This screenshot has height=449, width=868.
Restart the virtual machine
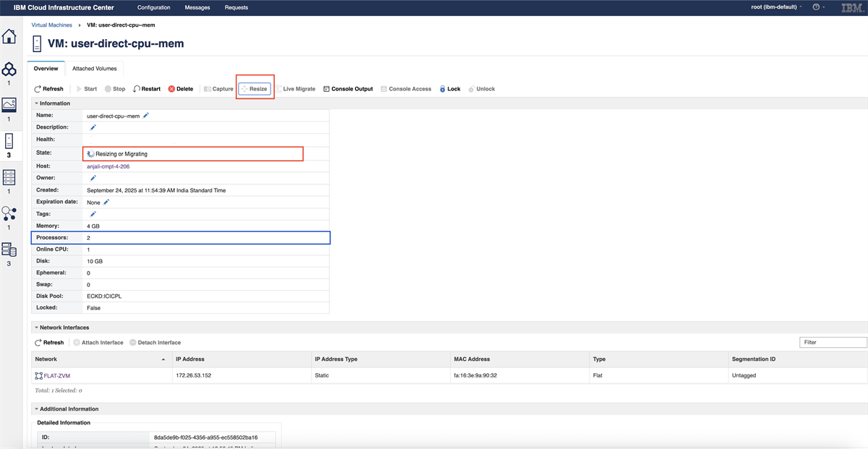click(x=147, y=89)
